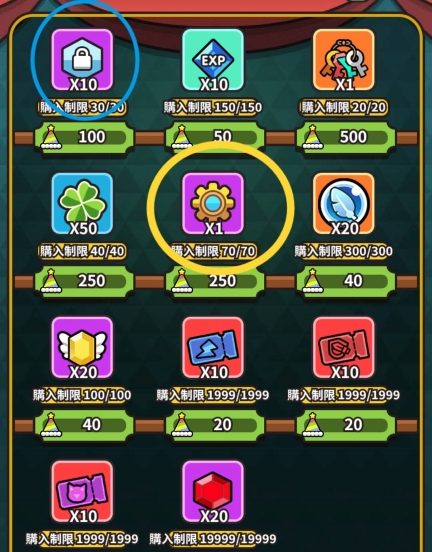The image size is (432, 552).
Task: Select the winged yellow gem X20
Action: pyautogui.click(x=82, y=347)
